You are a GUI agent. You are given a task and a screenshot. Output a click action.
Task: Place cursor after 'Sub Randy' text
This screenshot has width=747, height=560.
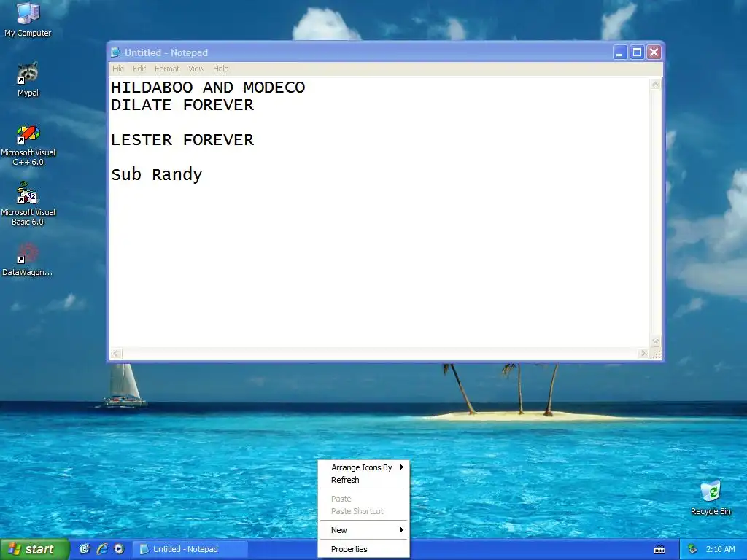click(204, 174)
